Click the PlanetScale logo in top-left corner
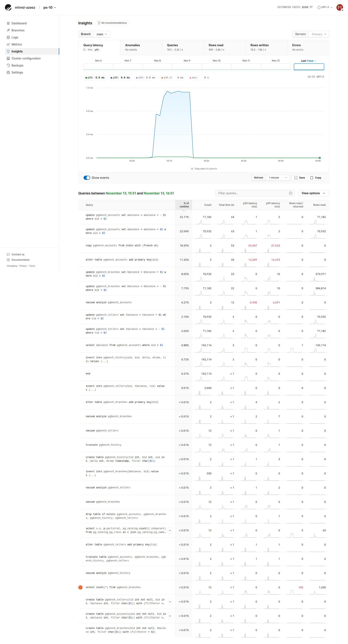This screenshot has height=644, width=348. click(8, 7)
